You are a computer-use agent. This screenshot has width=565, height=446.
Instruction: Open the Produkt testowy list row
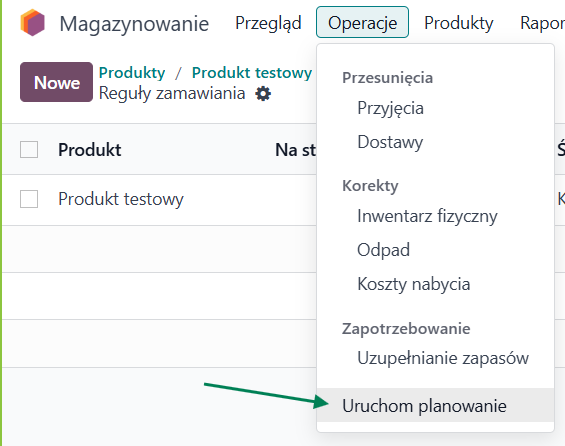(159, 200)
